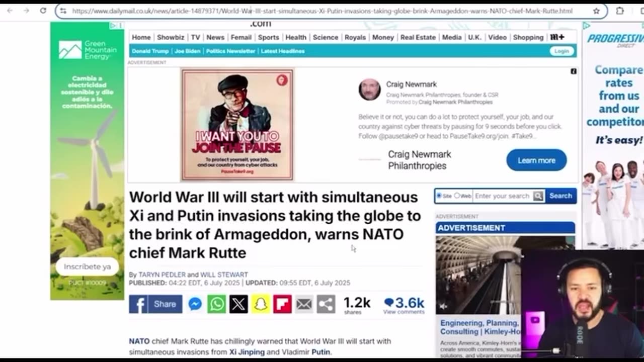Click the Join the Pause ad image
The image size is (644, 362).
coord(237,125)
